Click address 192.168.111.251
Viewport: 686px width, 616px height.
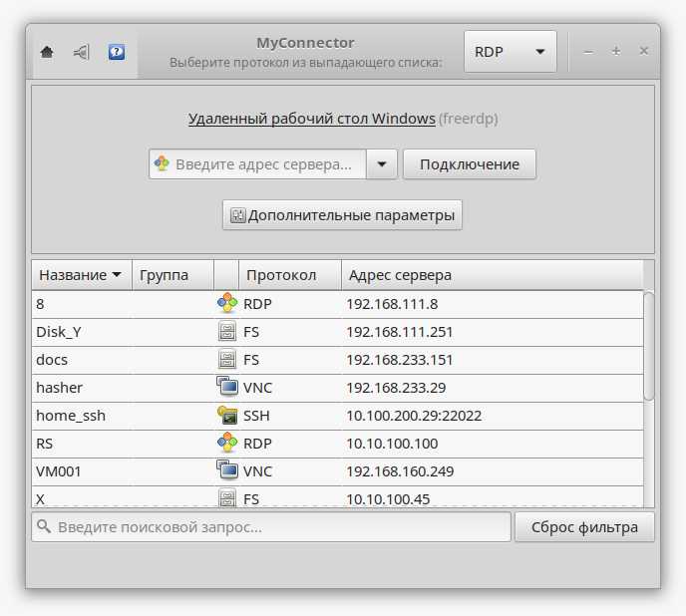tap(400, 332)
